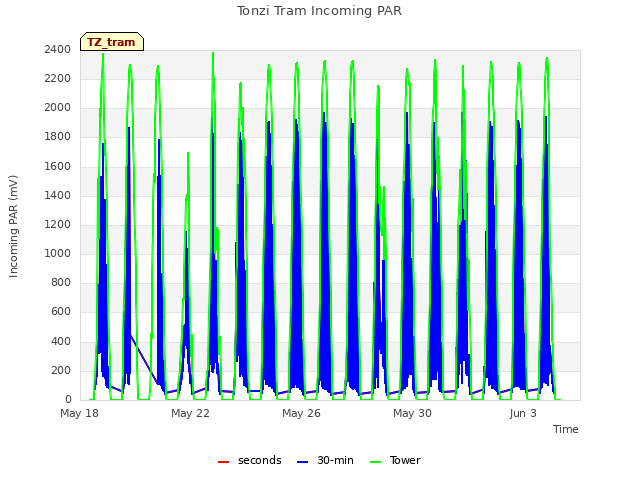Click the TZ_tram label box
Image resolution: width=640 pixels, height=480 pixels.
point(112,42)
